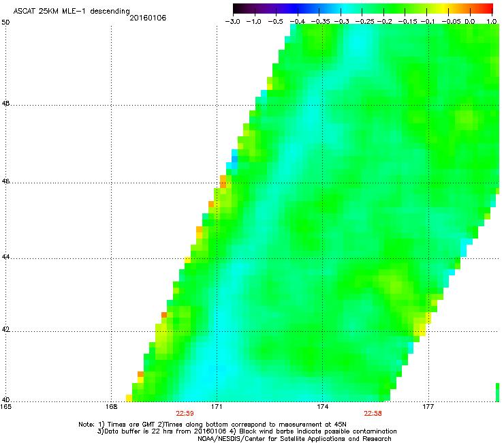Click the longitude label 171
The height and width of the screenshot is (443, 504).
[217, 407]
